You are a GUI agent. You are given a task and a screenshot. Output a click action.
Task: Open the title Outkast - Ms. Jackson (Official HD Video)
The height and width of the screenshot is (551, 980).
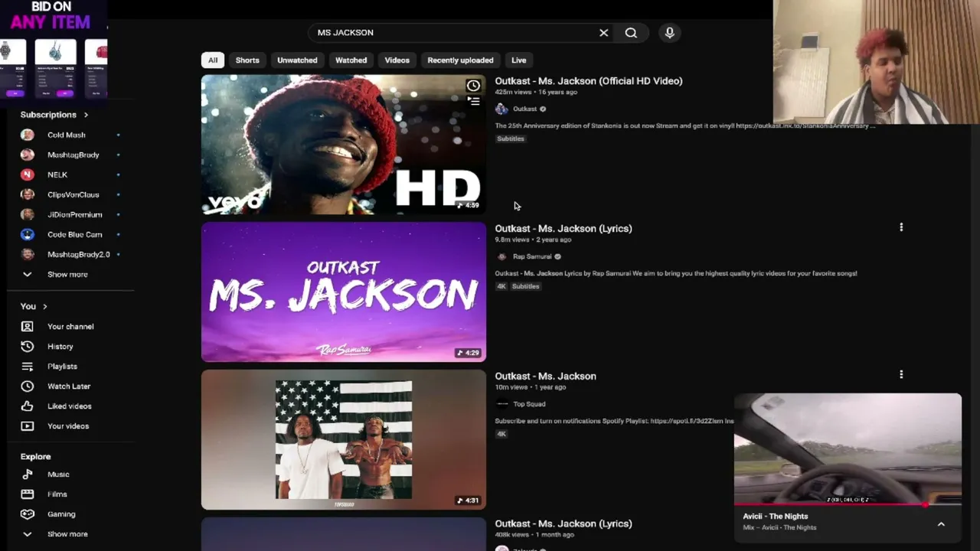coord(589,81)
